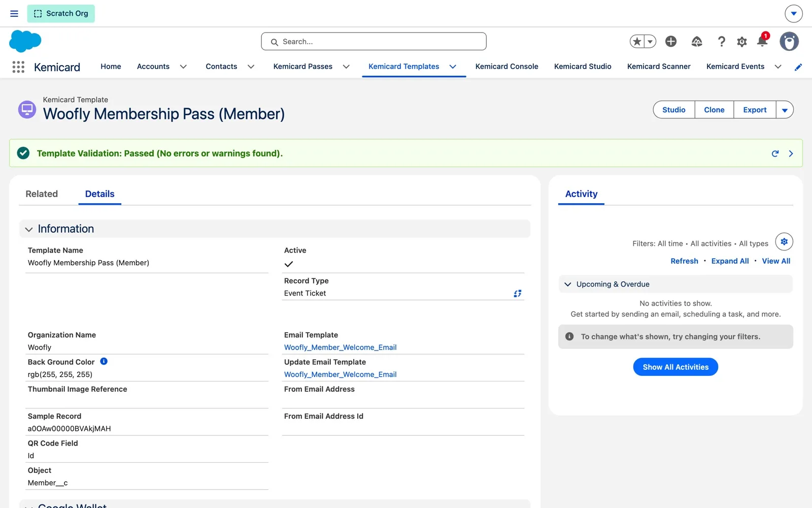The width and height of the screenshot is (812, 508).
Task: Open the Setup gear icon
Action: (x=742, y=42)
